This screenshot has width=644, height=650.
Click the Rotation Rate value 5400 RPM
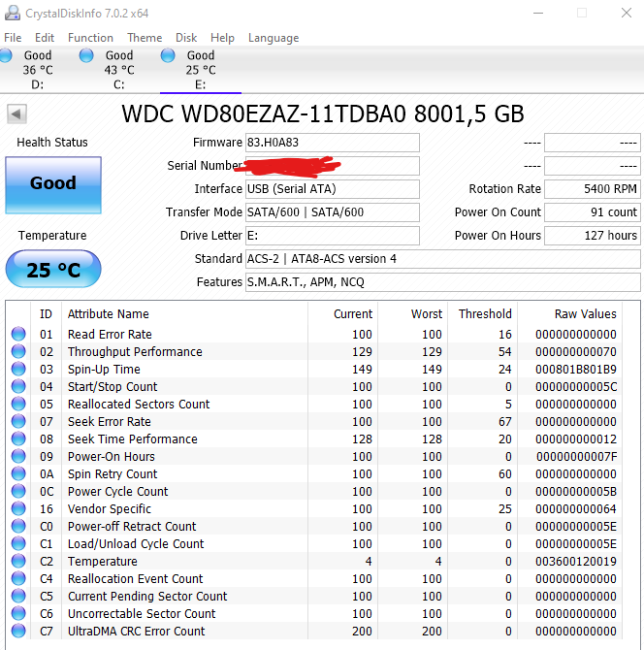click(593, 188)
